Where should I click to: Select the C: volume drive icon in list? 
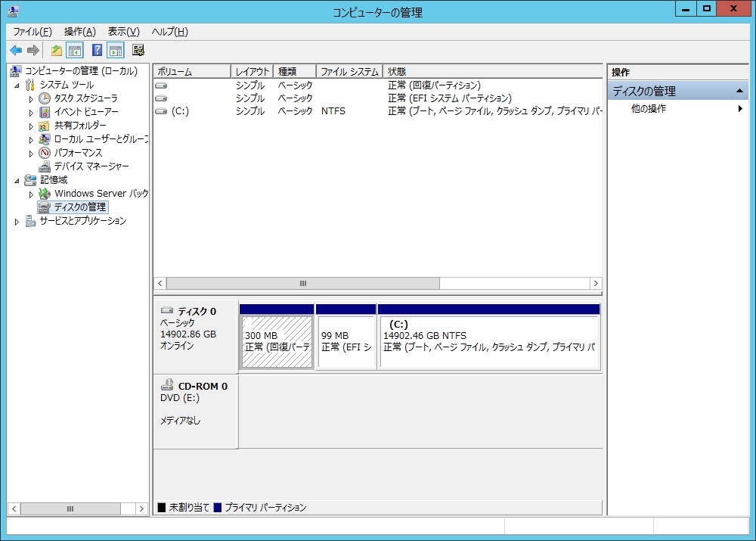[x=161, y=111]
